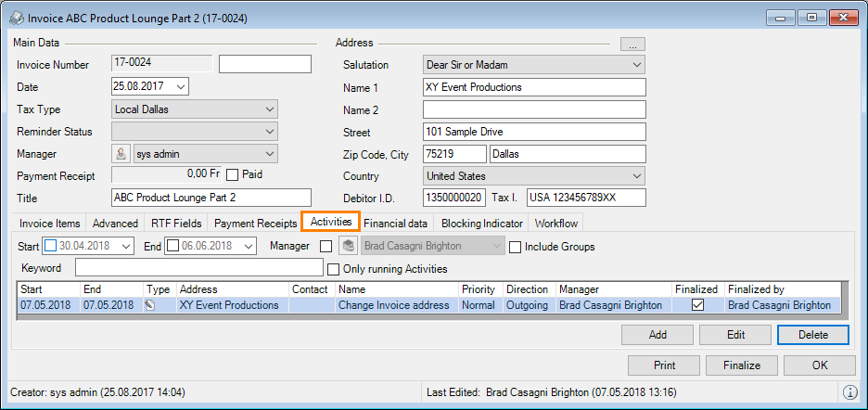Enable the Include Groups checkbox
Viewport: 868px width, 410px height.
pyautogui.click(x=515, y=247)
